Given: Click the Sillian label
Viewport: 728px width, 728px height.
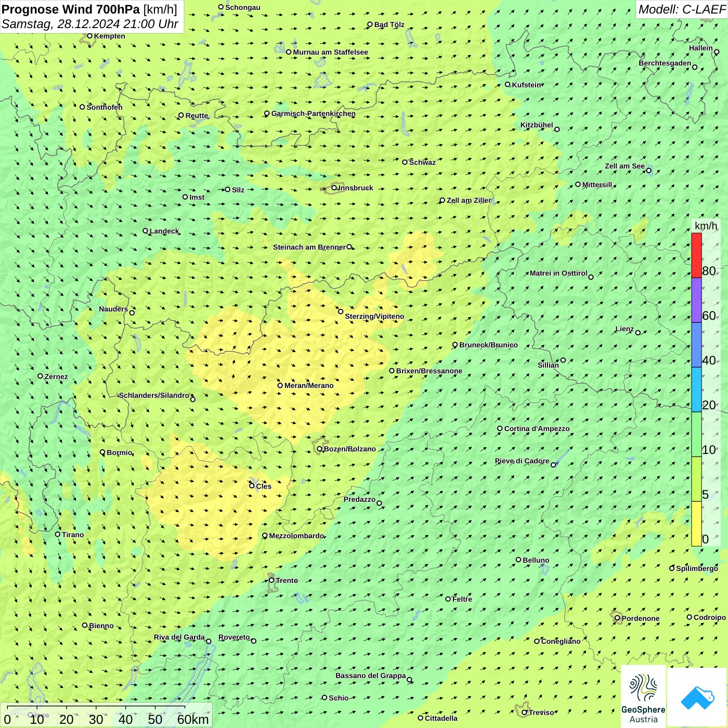Looking at the screenshot, I should [548, 365].
